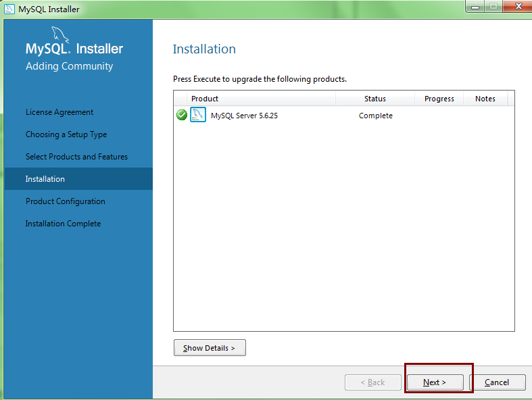Screen dimensions: 532x400
Task: Click the Complete status cell
Action: pos(376,116)
